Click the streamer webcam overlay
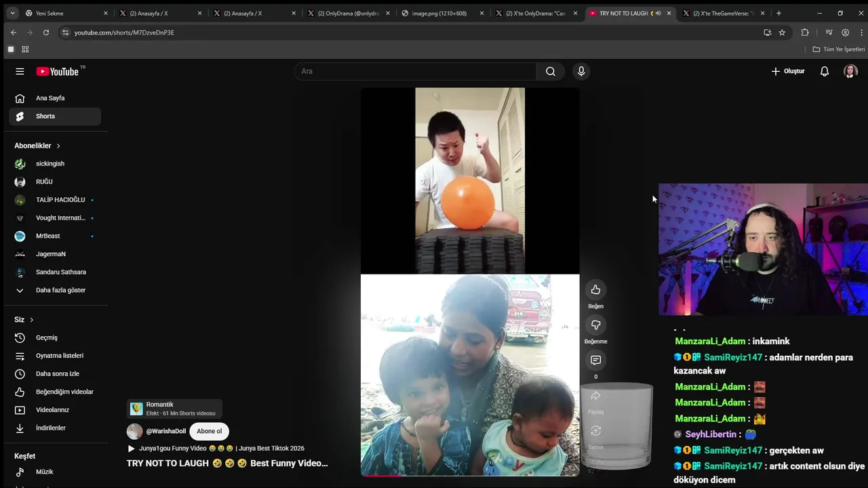Viewport: 868px width, 488px height. click(763, 249)
